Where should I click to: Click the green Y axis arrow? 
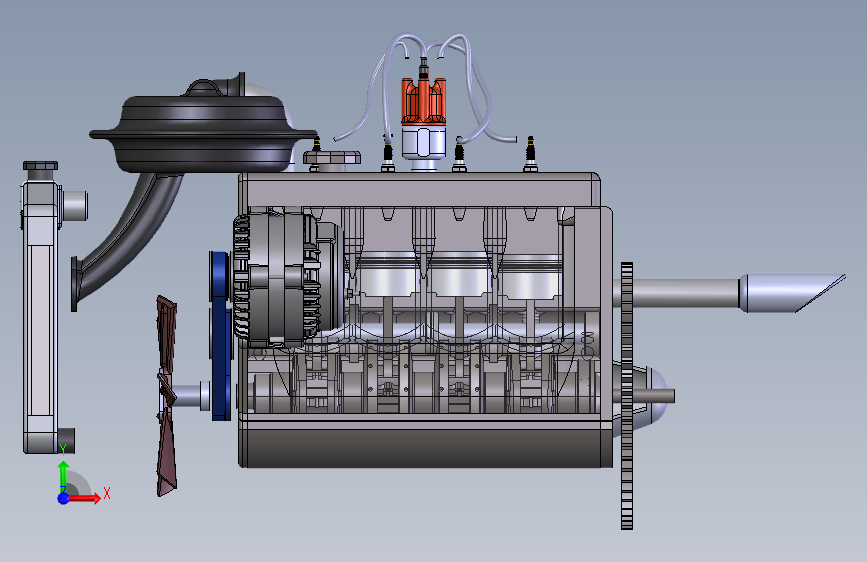pyautogui.click(x=64, y=473)
